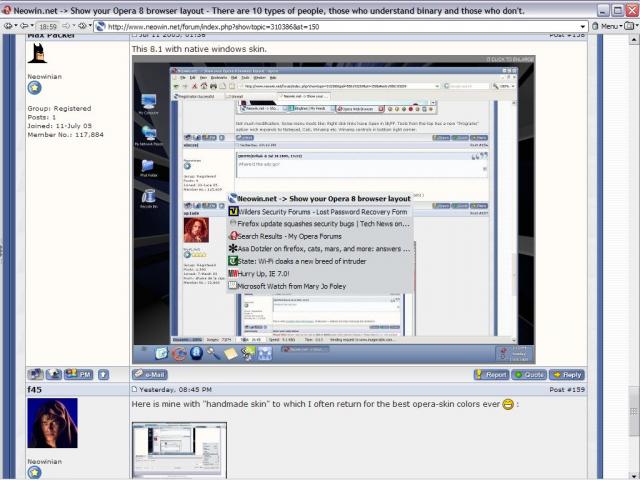This screenshot has width=640, height=480.
Task: Click the trash can closed-pages icon
Action: [x=595, y=26]
